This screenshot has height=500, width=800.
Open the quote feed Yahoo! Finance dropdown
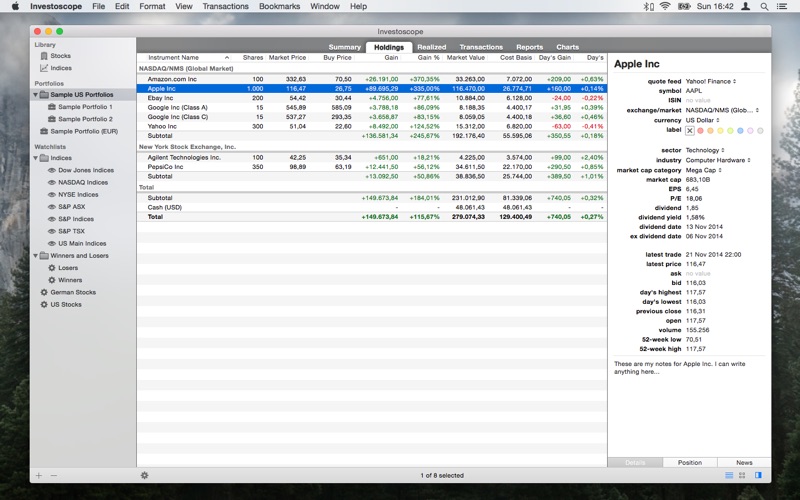pyautogui.click(x=711, y=81)
